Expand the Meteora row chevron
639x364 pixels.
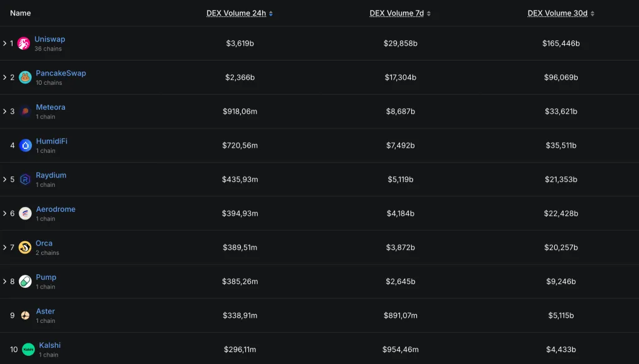4,112
